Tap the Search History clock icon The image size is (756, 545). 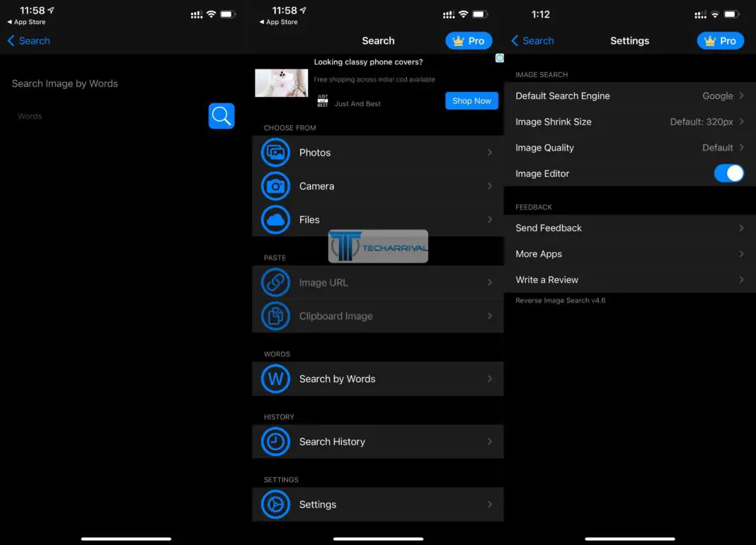pos(275,442)
